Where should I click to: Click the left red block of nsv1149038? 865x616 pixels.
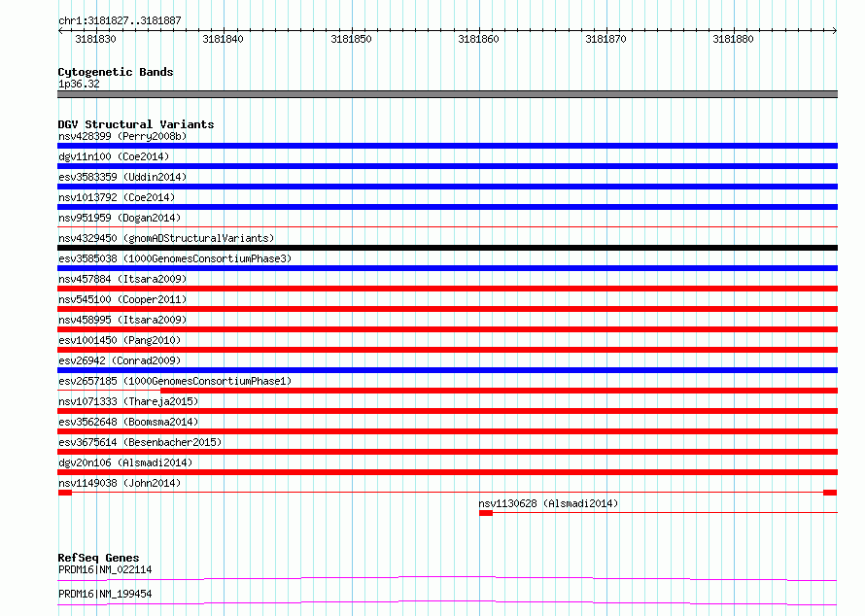coord(65,493)
